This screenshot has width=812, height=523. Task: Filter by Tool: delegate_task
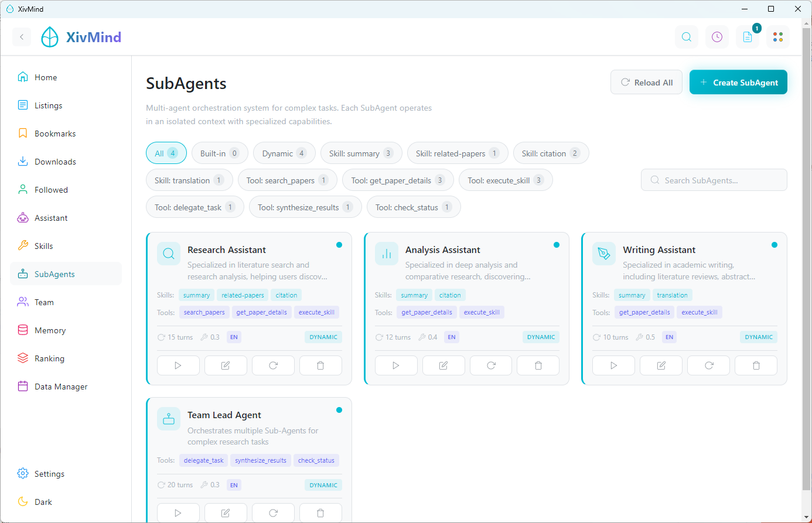point(195,207)
